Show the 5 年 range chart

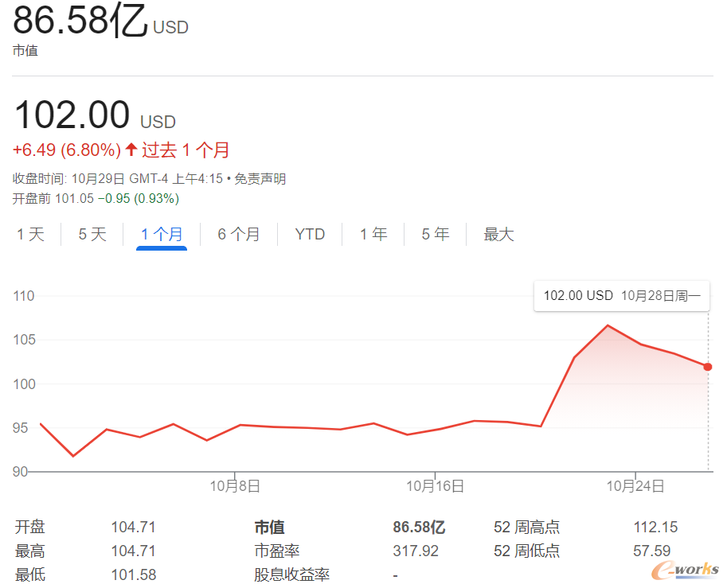pyautogui.click(x=436, y=235)
